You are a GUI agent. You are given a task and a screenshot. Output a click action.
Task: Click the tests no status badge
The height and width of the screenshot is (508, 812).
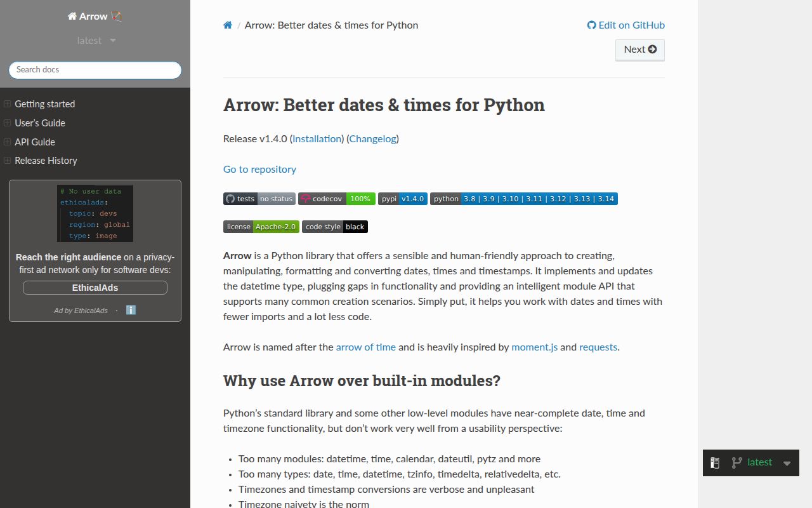click(259, 199)
